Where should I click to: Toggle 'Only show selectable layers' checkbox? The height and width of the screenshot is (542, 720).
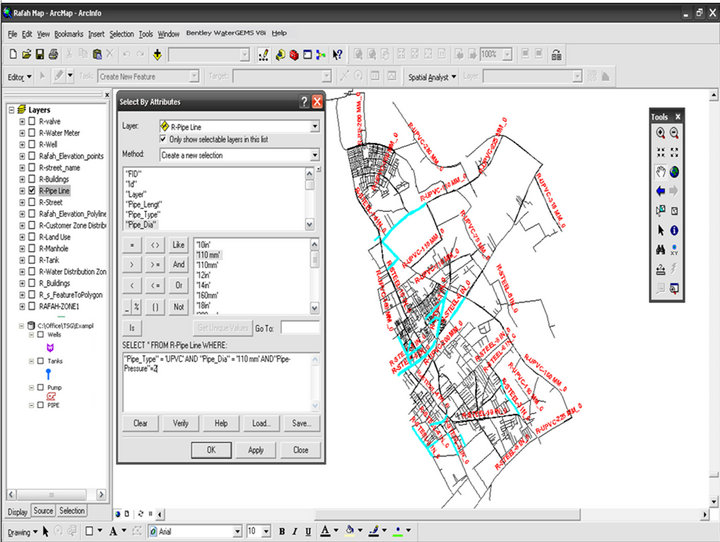click(163, 139)
